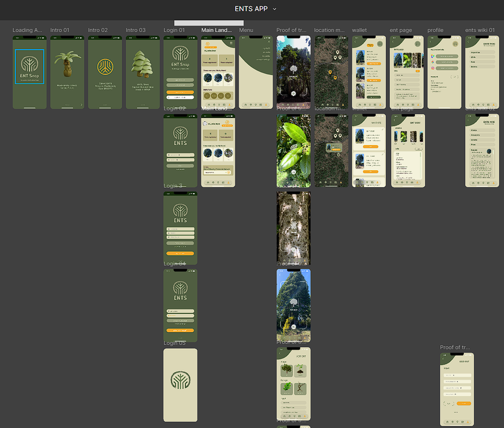The image size is (504, 428).
Task: Click orange button in bottom-right ADD ENT frame
Action: [x=464, y=403]
